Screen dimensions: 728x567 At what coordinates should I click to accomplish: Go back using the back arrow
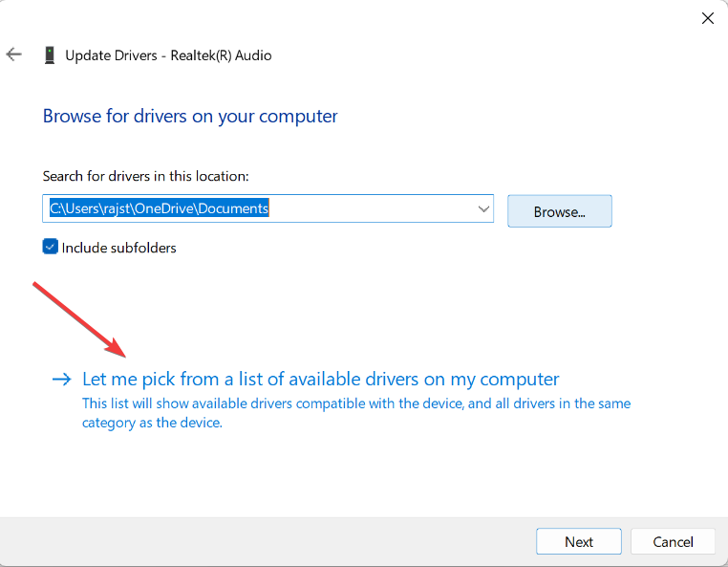14,55
